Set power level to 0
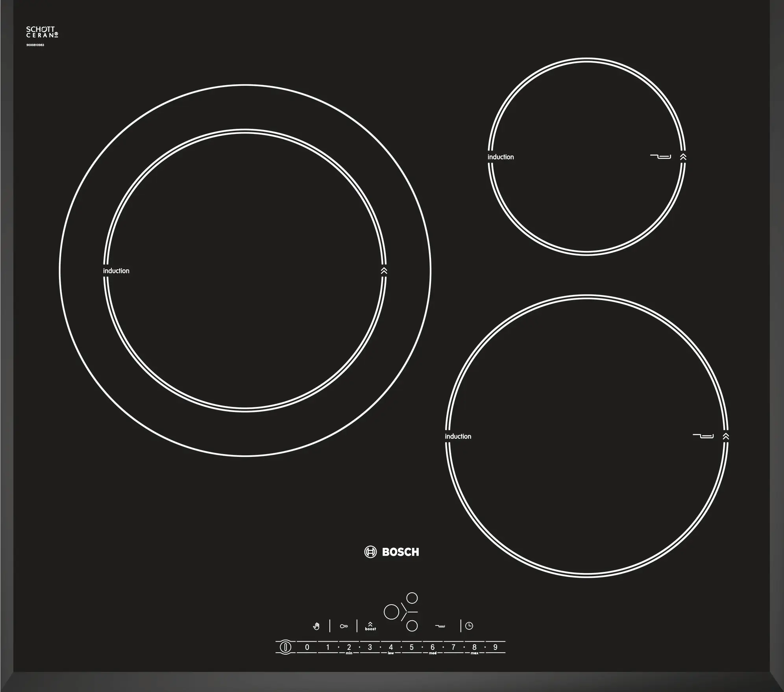 [x=307, y=647]
